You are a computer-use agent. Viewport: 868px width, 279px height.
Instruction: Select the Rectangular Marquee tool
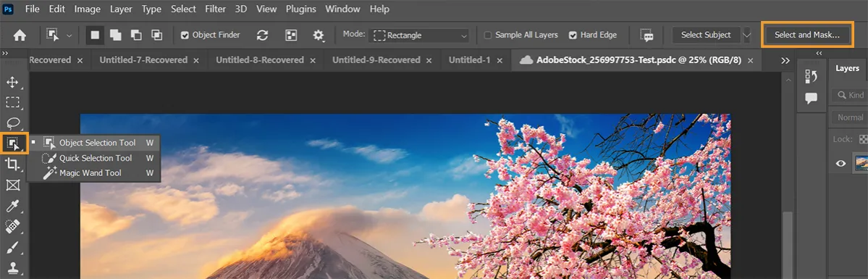(12, 103)
